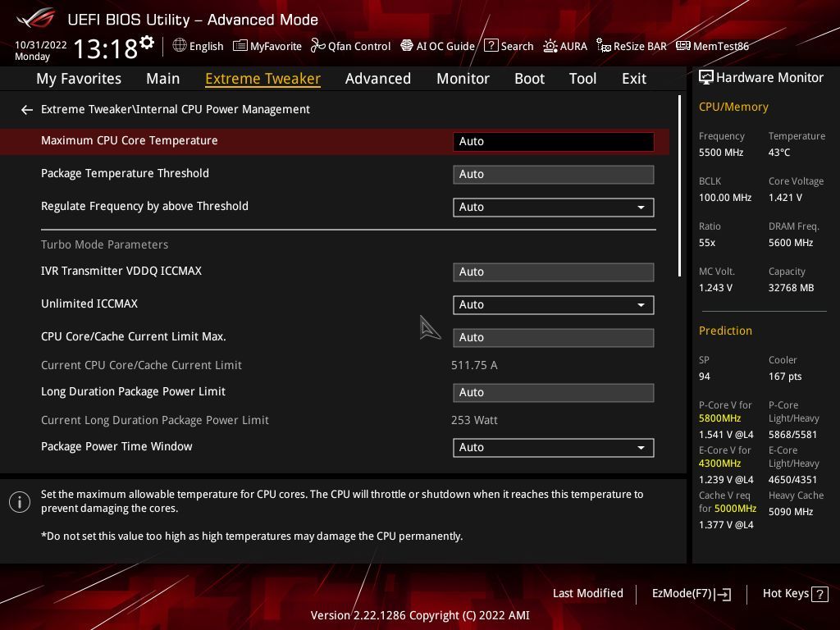The image size is (840, 630).
Task: Launch MemTest86 icon
Action: pyautogui.click(x=683, y=46)
